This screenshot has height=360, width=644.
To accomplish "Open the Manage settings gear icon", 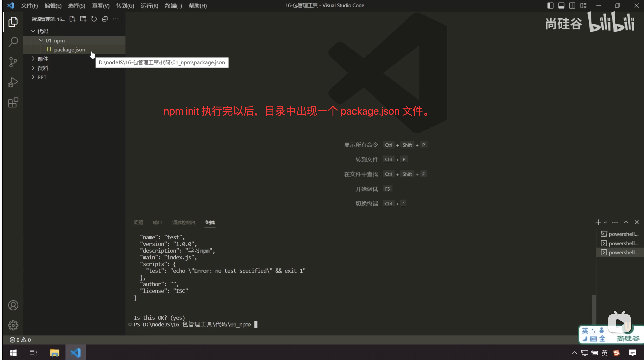I will (13, 325).
